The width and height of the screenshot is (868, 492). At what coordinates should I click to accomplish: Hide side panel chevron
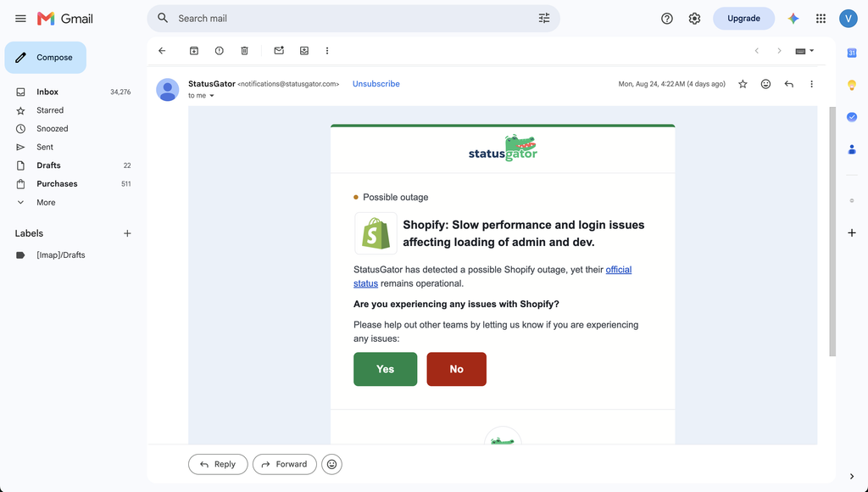pyautogui.click(x=851, y=477)
